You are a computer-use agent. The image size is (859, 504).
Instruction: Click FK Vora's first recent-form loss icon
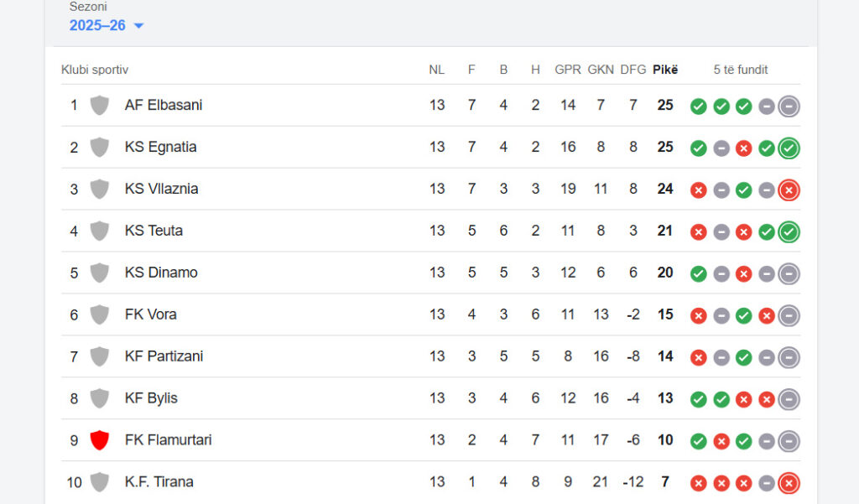[x=698, y=316]
